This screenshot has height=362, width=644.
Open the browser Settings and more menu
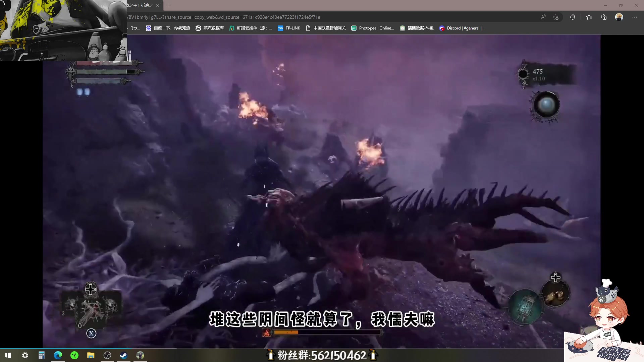coord(635,17)
